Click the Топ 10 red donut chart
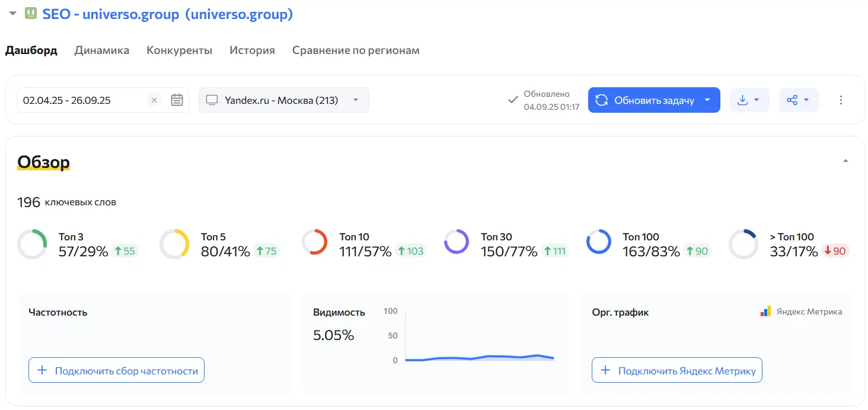This screenshot has width=868, height=410. point(314,243)
